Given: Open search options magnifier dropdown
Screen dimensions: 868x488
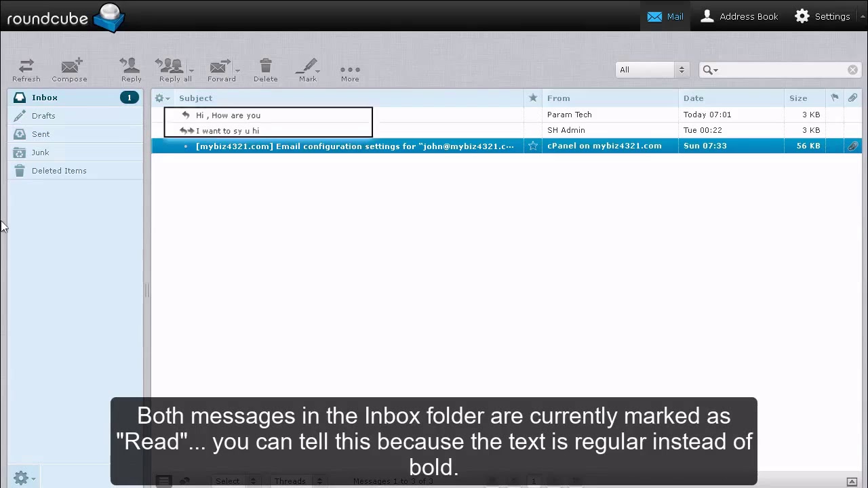Looking at the screenshot, I should pos(710,70).
